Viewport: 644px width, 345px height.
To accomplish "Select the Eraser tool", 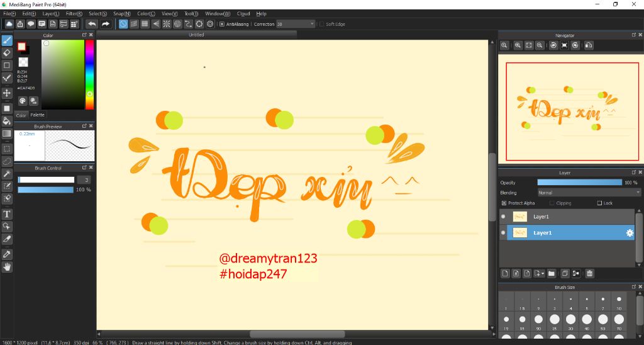I will point(7,53).
